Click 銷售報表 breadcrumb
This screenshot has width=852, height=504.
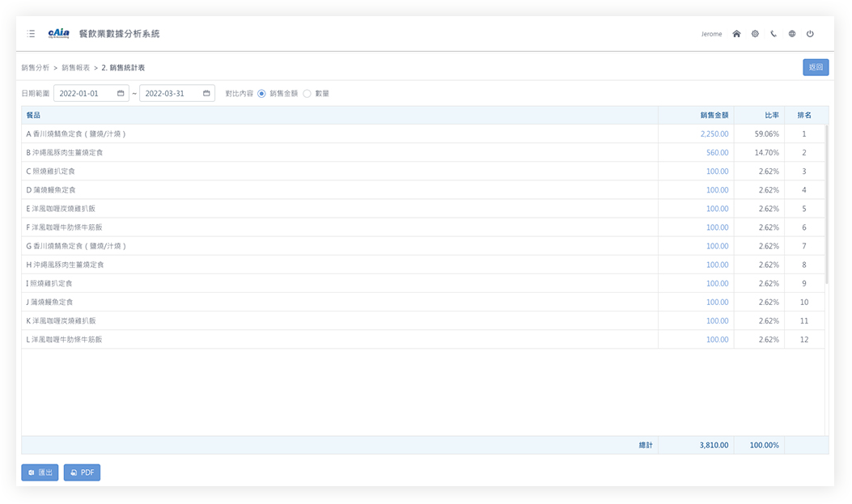tap(75, 68)
